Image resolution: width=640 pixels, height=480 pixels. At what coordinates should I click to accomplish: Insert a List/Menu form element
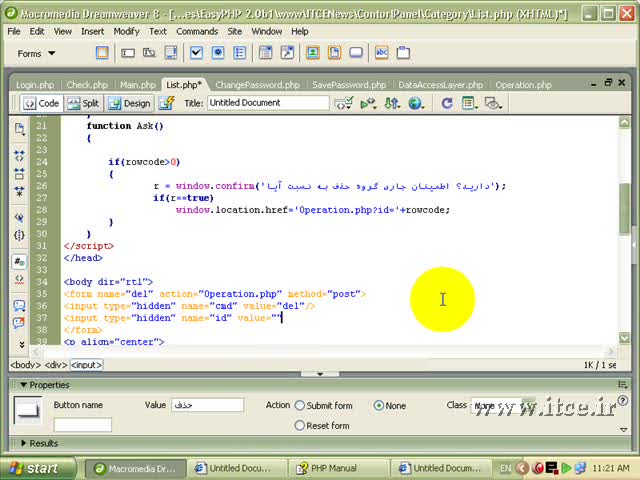[265, 53]
